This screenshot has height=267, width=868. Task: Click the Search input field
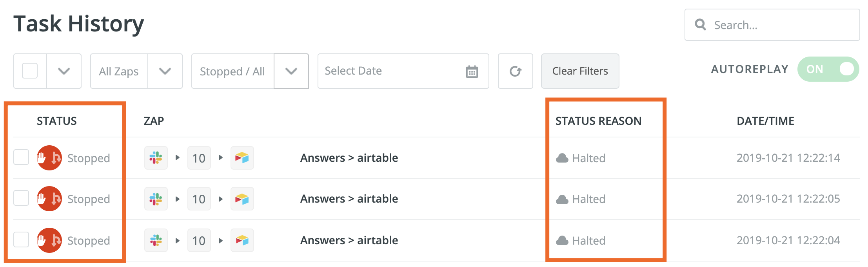pos(780,25)
